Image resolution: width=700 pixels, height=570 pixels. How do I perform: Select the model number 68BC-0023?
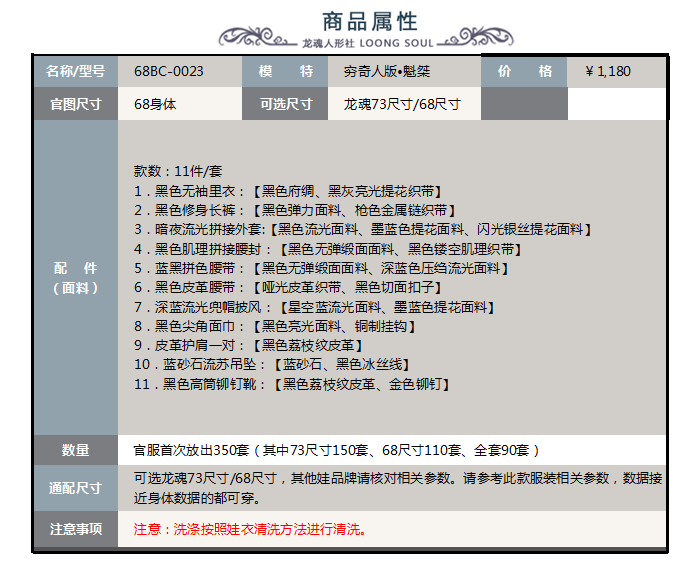click(169, 71)
